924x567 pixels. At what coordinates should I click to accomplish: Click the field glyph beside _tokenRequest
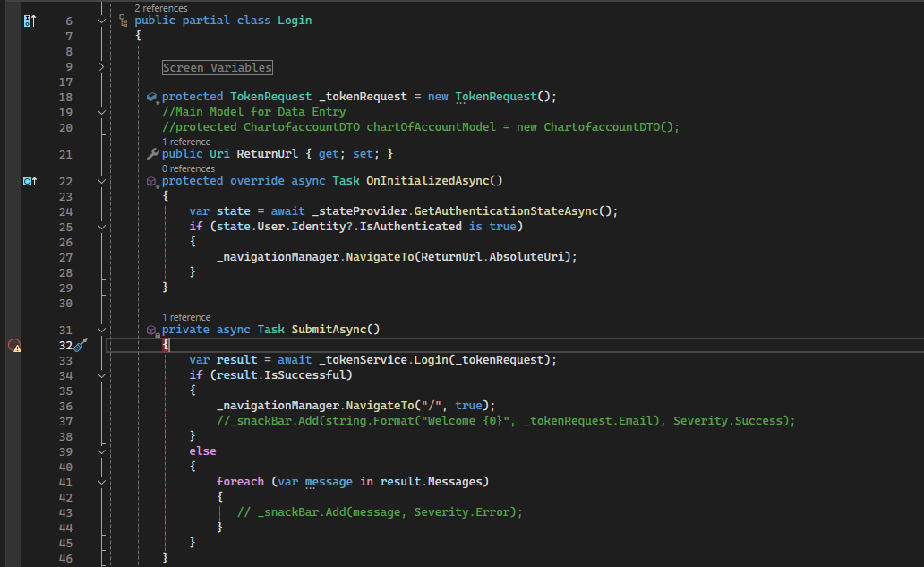coord(151,97)
